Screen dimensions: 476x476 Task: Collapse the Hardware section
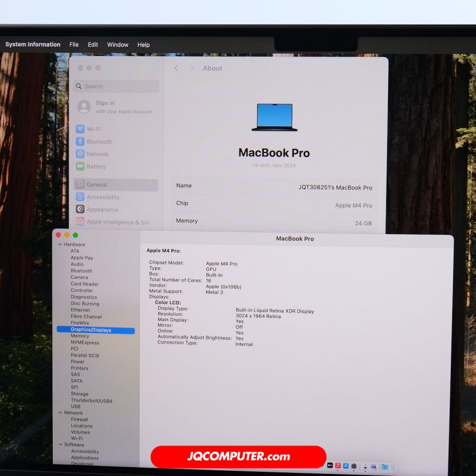[x=60, y=244]
